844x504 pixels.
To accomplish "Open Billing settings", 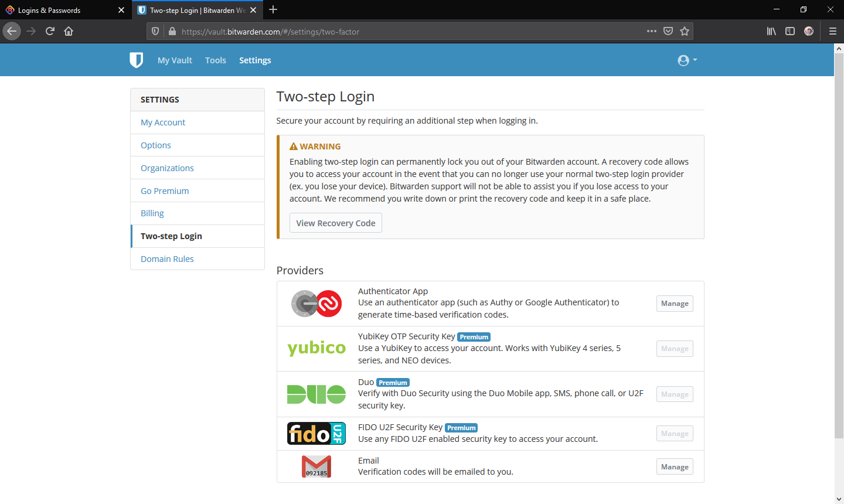I will [198, 213].
